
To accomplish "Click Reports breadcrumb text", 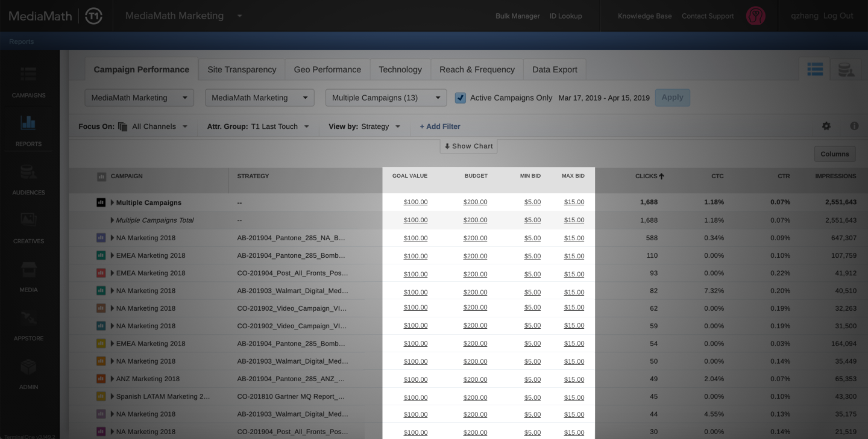I will 21,42.
